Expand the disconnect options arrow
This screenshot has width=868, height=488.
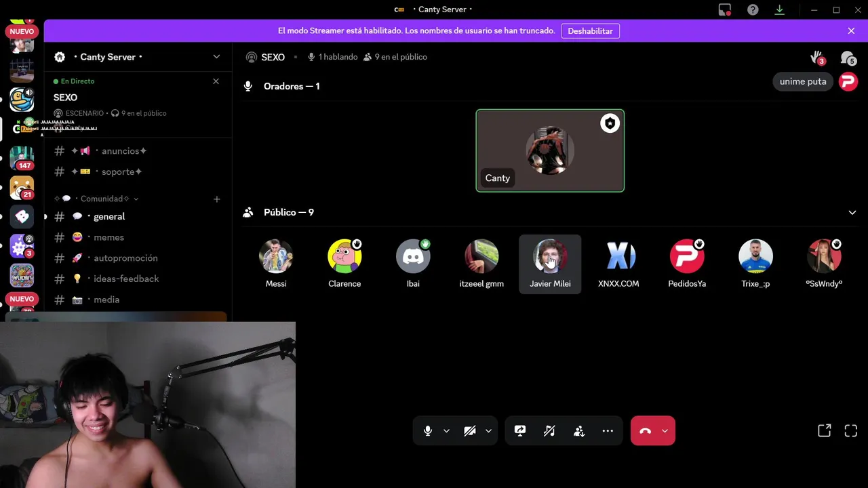pos(665,431)
